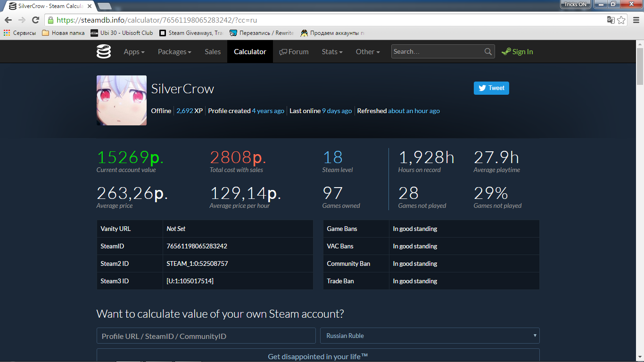The image size is (644, 362).
Task: Open the Stats dropdown menu
Action: pos(332,52)
